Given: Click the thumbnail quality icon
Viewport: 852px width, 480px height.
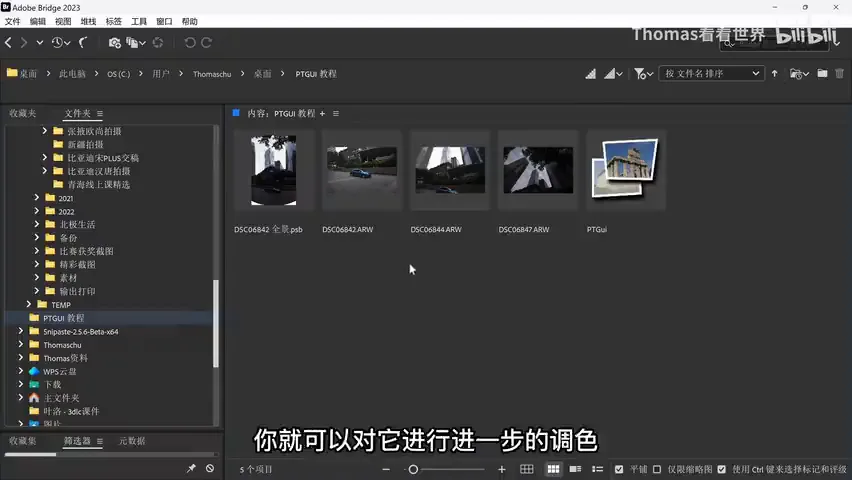Looking at the screenshot, I should pos(591,73).
